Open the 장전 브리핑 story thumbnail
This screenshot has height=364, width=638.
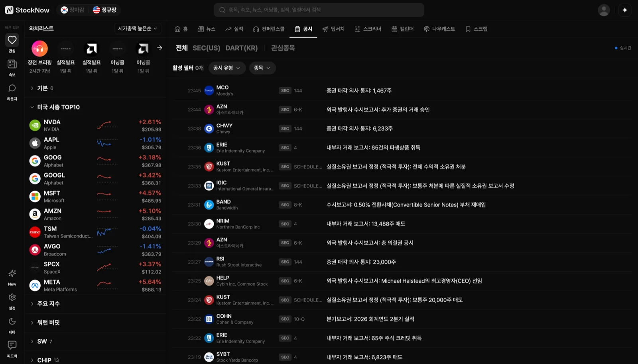39,49
